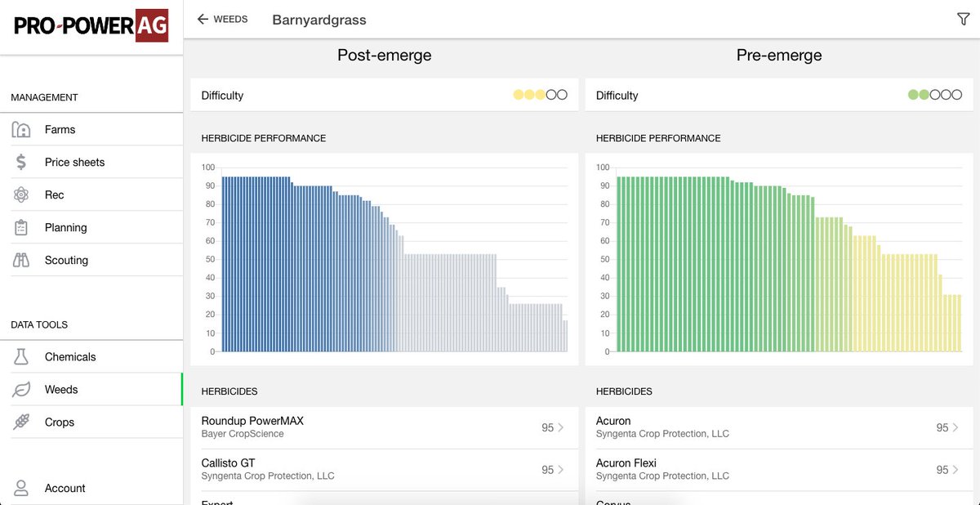Click the 95 score for Acuron Flexi

click(x=942, y=470)
